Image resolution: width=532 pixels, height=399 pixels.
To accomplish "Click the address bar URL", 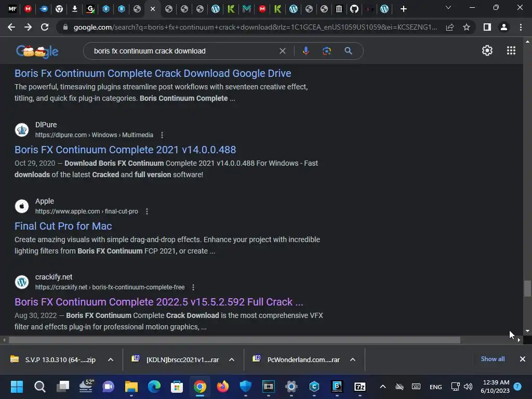I will [x=255, y=27].
